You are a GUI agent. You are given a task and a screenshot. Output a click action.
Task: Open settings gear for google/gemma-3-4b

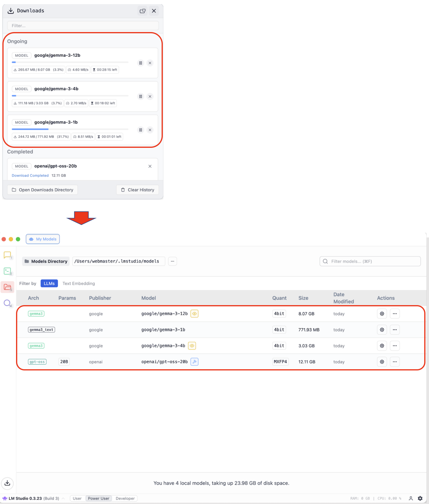tap(382, 346)
